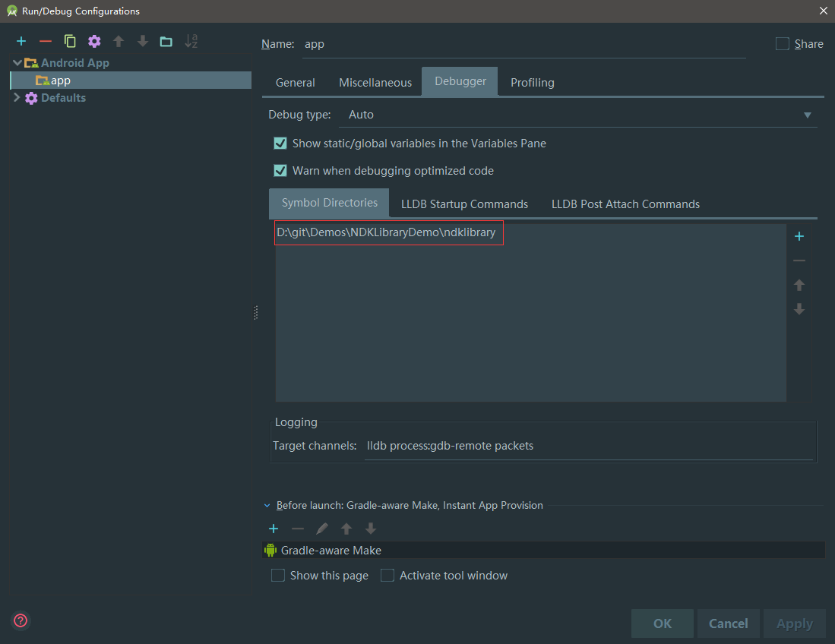835x644 pixels.
Task: Click the Target channels input field
Action: click(x=589, y=446)
